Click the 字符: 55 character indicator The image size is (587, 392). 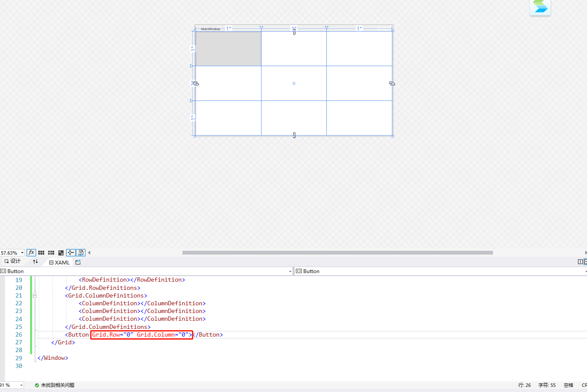tap(547, 385)
